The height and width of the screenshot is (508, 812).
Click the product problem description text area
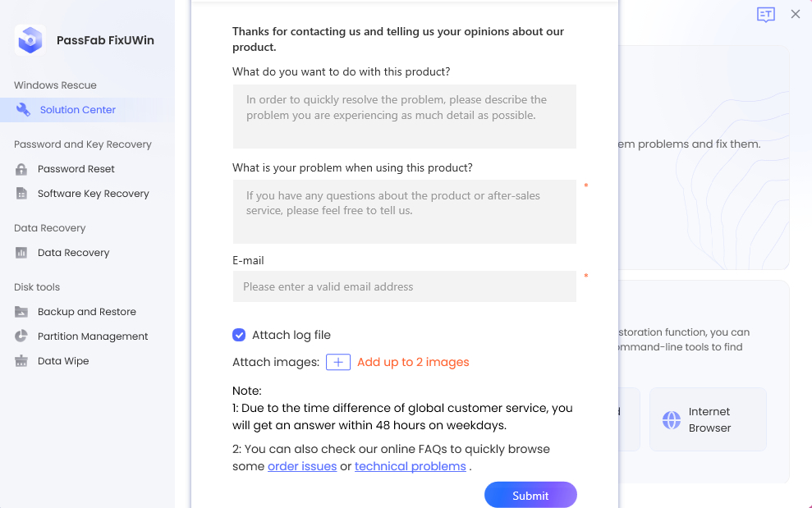coord(405,212)
